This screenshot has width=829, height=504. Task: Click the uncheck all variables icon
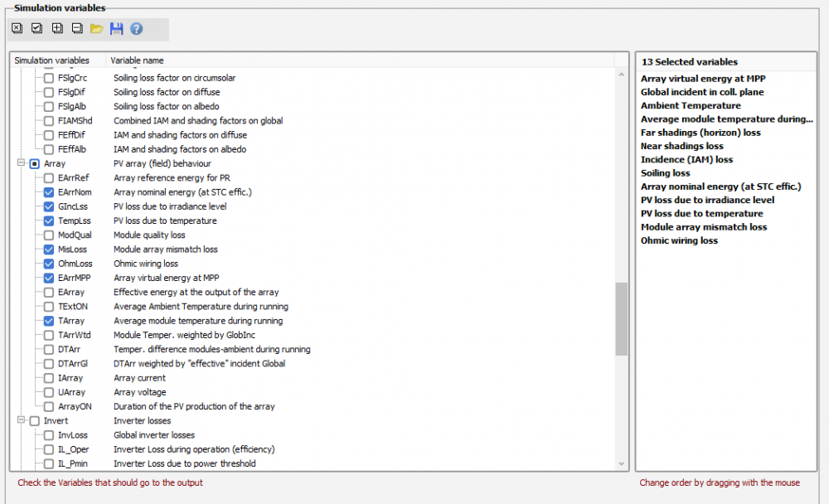pyautogui.click(x=17, y=28)
